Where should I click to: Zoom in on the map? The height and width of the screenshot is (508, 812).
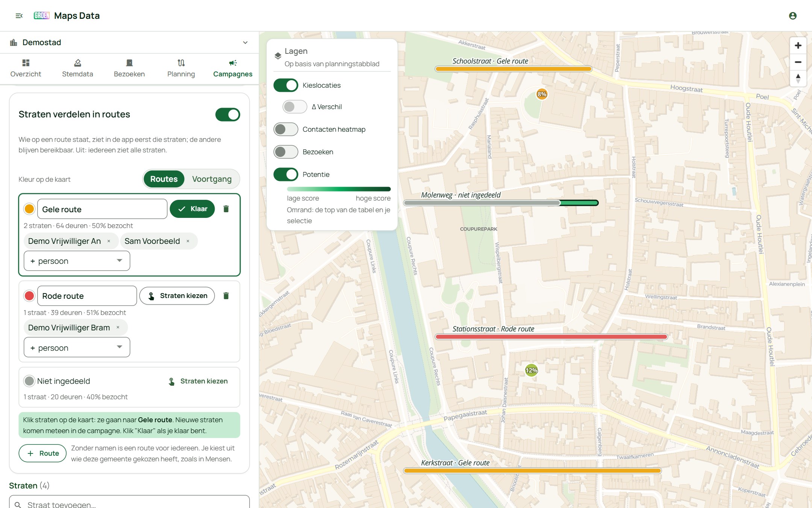coord(798,46)
